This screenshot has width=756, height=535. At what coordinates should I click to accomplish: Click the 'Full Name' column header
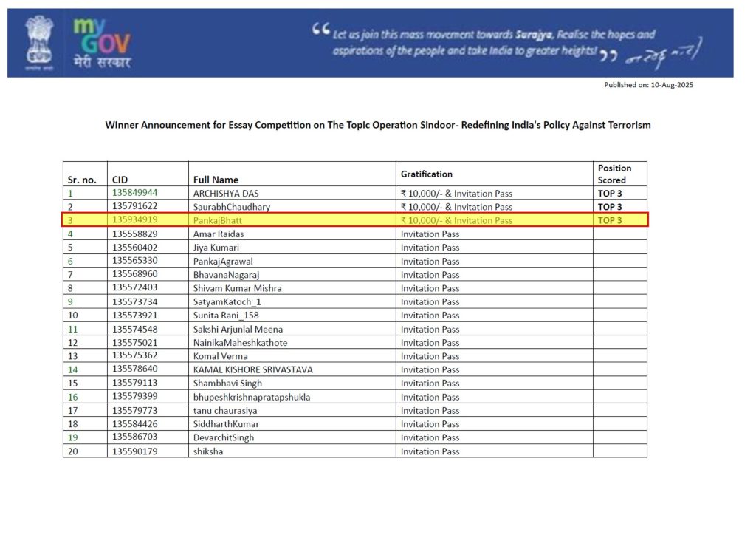[216, 180]
